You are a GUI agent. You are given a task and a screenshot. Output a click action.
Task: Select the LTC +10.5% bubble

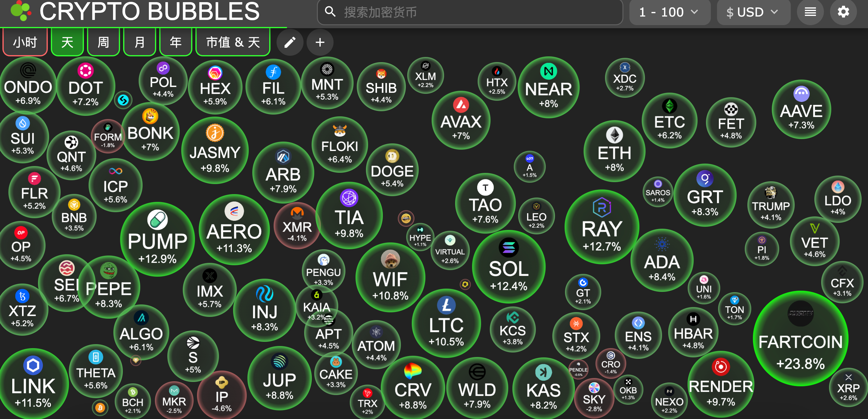pos(446,323)
